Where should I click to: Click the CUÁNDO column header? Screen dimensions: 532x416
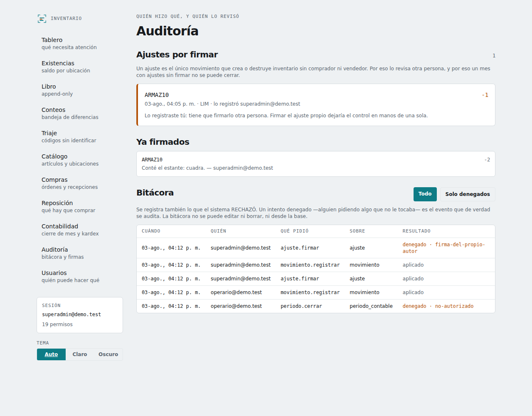(x=151, y=231)
